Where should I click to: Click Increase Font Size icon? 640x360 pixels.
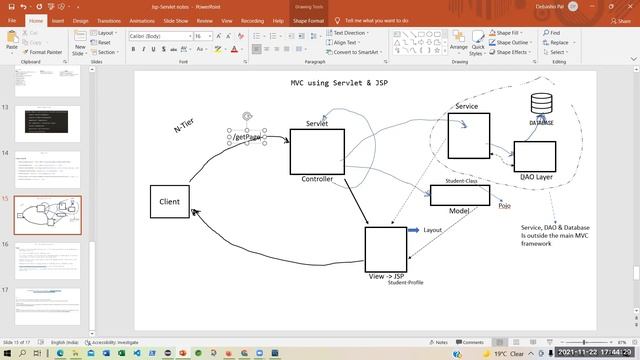coord(218,36)
